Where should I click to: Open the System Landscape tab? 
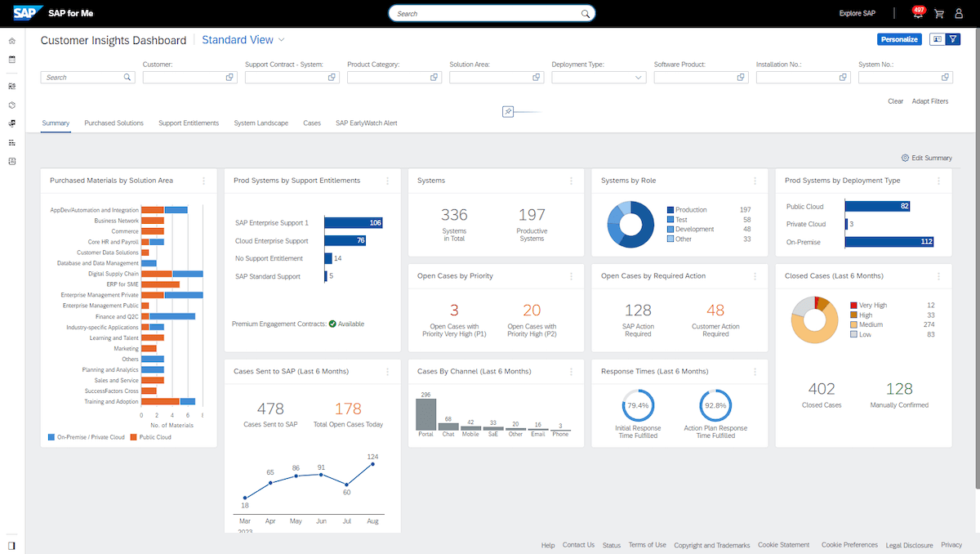pyautogui.click(x=261, y=123)
